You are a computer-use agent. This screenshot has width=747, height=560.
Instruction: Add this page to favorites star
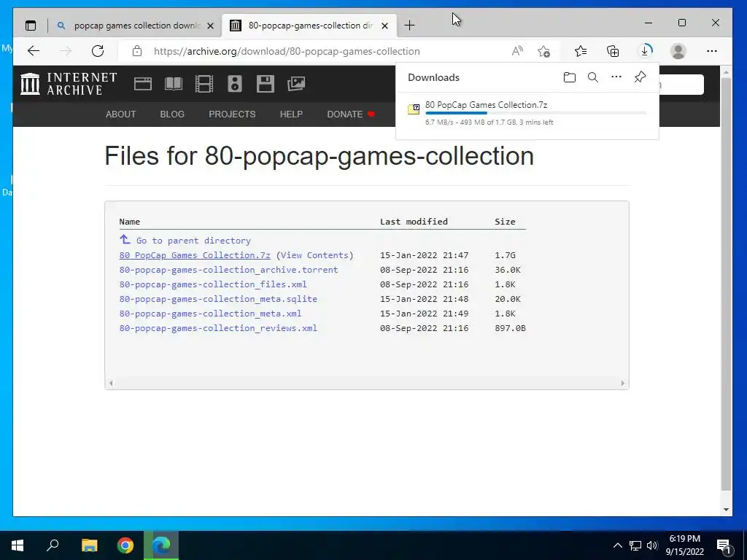coord(543,51)
